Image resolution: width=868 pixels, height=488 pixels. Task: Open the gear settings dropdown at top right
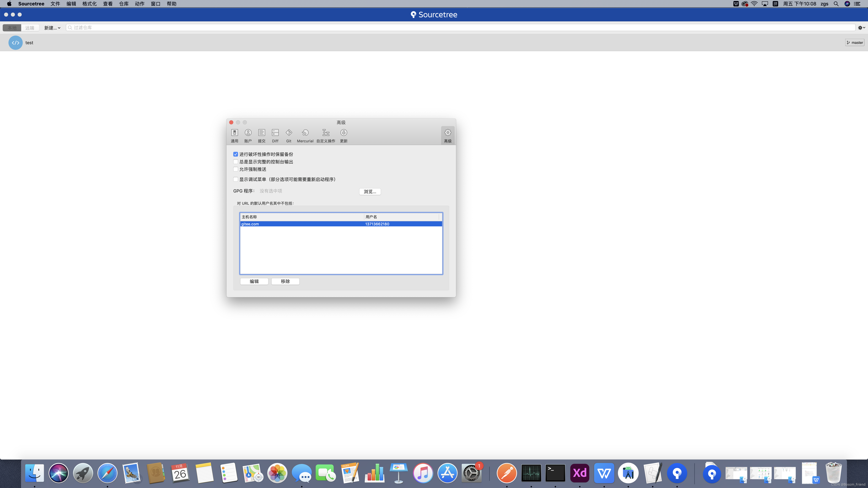point(861,28)
